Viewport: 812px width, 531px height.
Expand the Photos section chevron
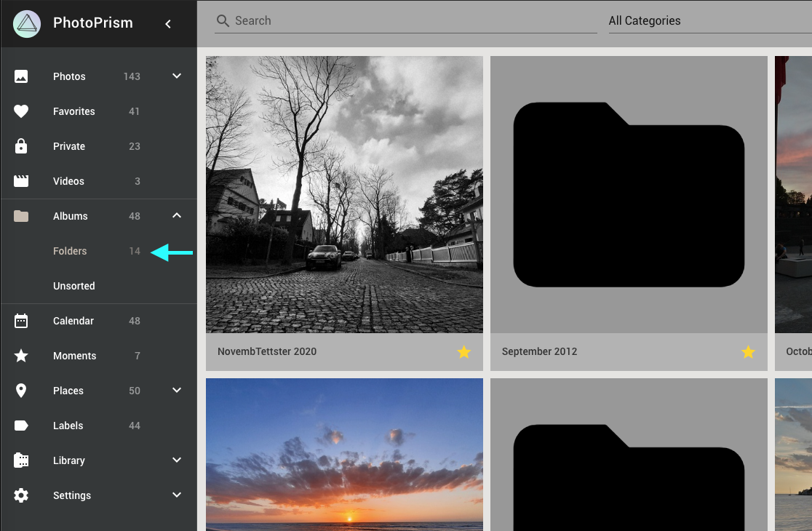(x=176, y=76)
